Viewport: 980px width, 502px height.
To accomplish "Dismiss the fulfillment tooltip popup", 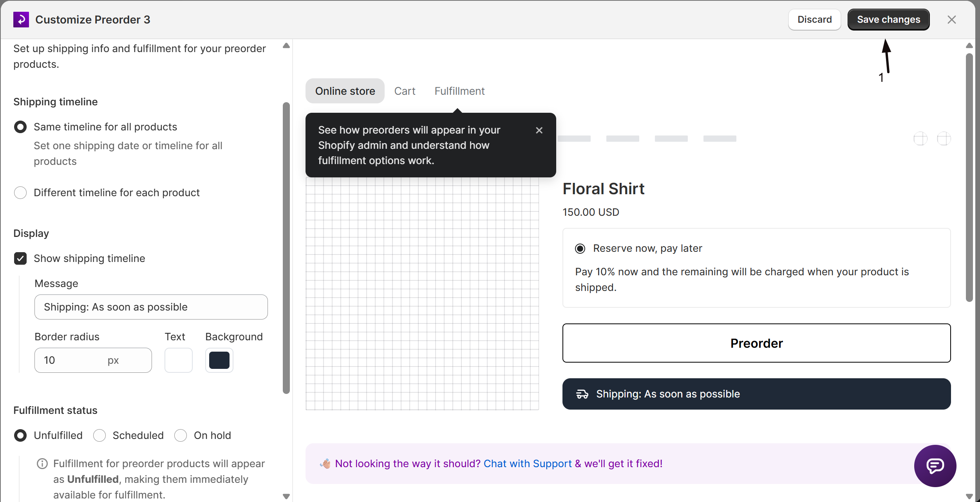I will [539, 130].
